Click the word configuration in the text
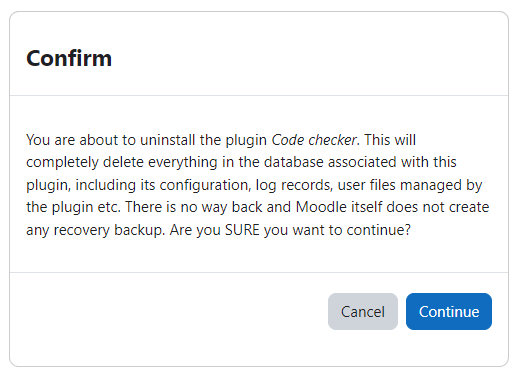This screenshot has width=516, height=375. (x=205, y=185)
